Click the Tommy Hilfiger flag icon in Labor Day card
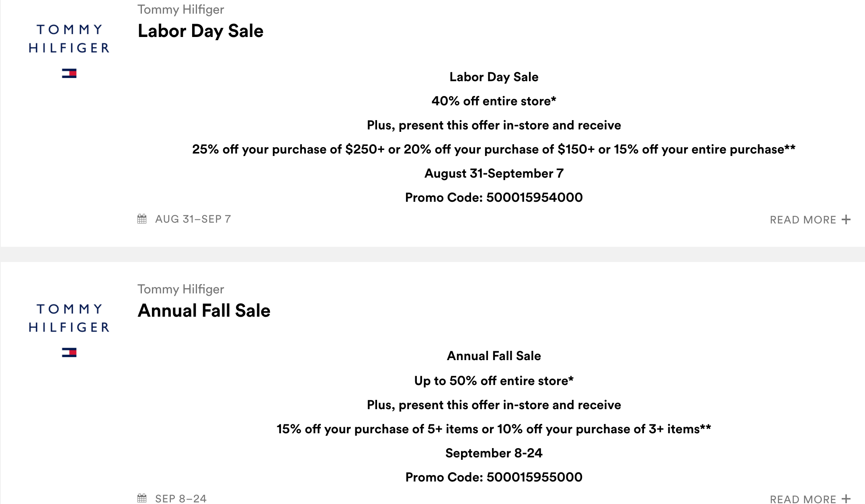The height and width of the screenshot is (504, 865). point(69,73)
